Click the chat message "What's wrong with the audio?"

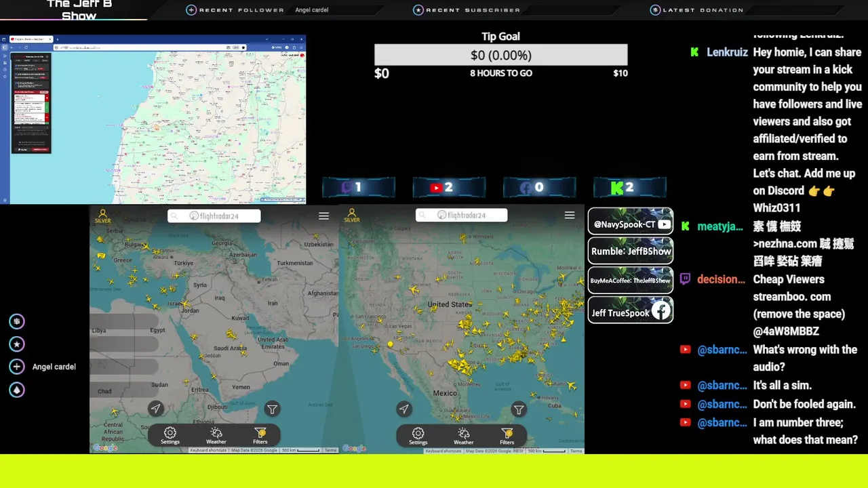coord(805,358)
